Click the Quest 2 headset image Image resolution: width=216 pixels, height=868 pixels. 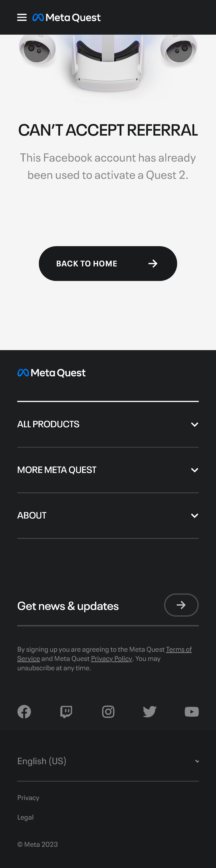point(108,64)
